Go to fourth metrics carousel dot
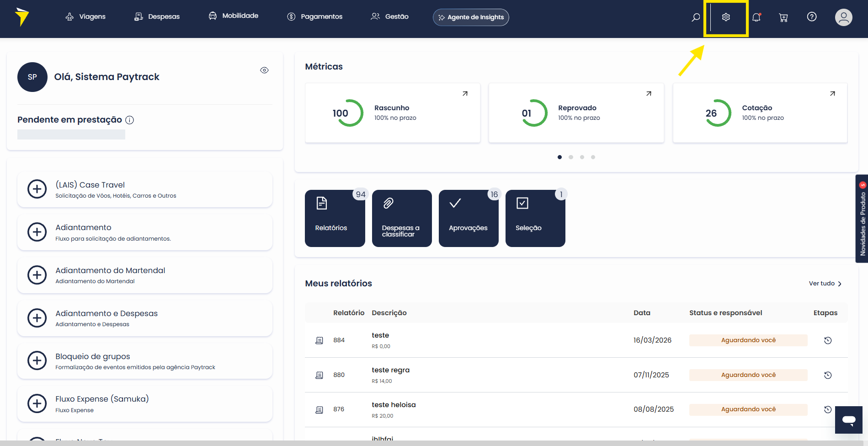 (593, 157)
